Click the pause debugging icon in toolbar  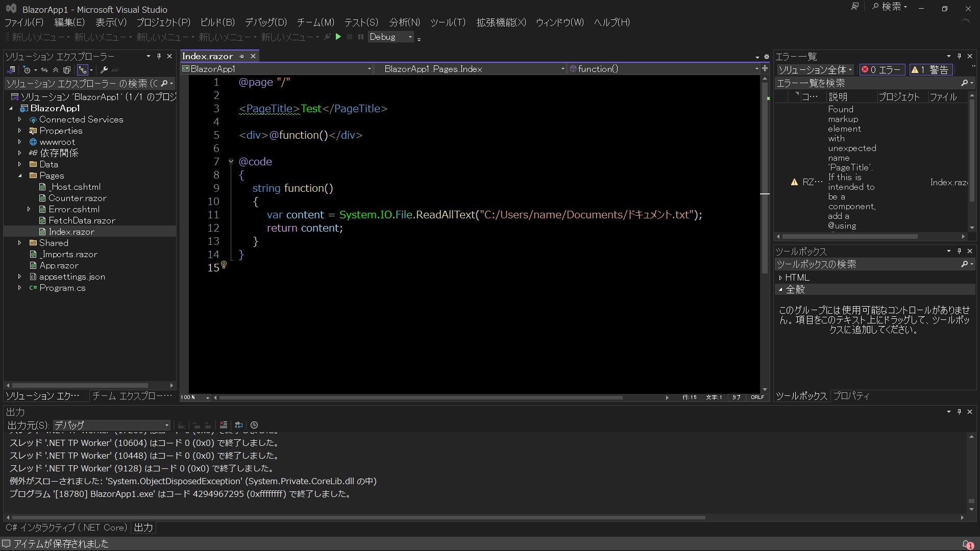point(361,37)
